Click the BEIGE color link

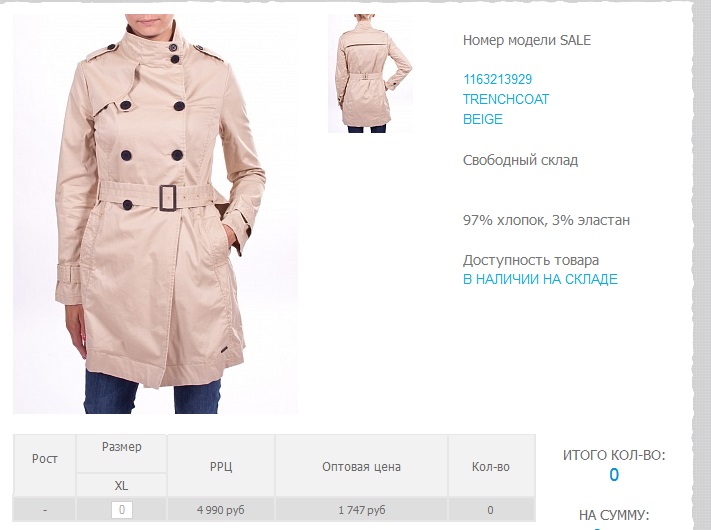pyautogui.click(x=483, y=119)
